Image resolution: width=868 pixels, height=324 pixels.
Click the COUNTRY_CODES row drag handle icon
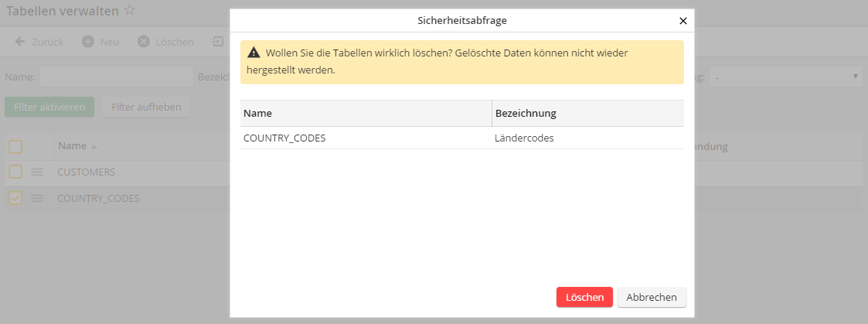coord(37,198)
